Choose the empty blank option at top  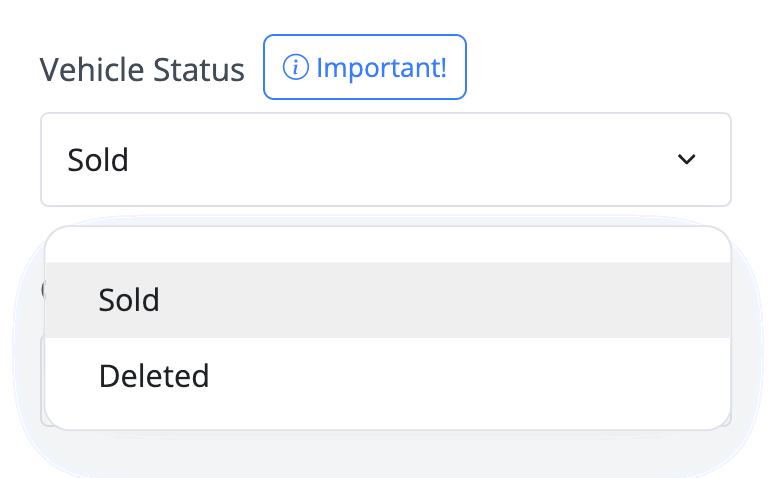point(388,245)
